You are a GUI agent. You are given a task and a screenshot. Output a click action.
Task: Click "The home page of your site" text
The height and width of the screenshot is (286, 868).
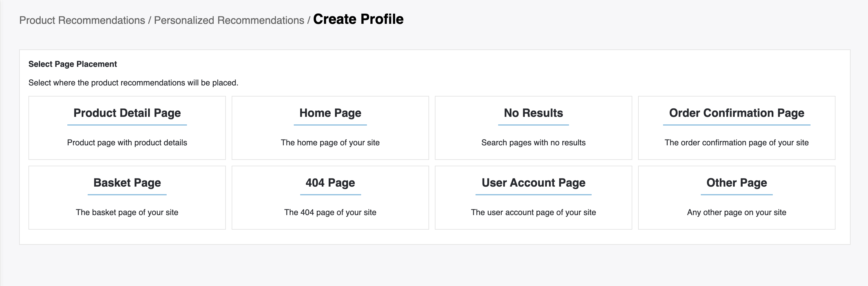pos(330,143)
